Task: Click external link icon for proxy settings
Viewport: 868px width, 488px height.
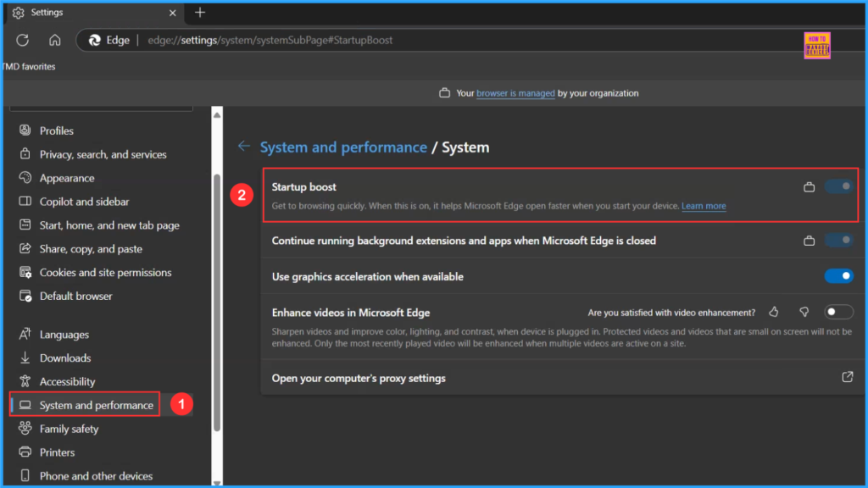Action: [x=848, y=377]
